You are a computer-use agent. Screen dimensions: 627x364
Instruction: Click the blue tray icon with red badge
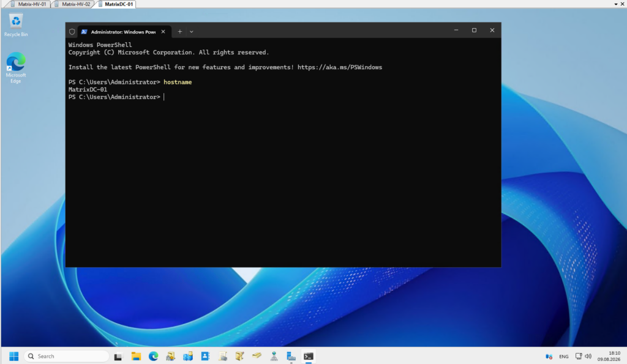[549, 357]
